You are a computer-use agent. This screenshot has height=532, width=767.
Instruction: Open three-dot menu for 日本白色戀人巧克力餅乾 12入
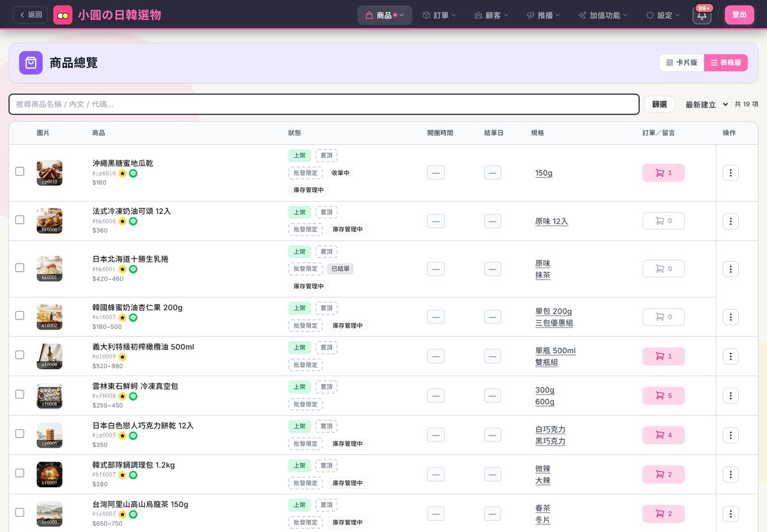(x=731, y=435)
